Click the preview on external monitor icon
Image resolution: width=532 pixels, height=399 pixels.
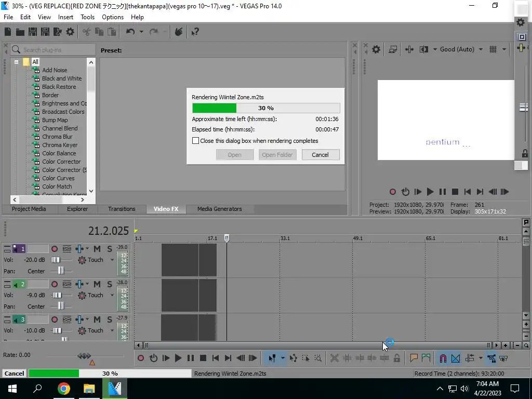click(x=393, y=49)
